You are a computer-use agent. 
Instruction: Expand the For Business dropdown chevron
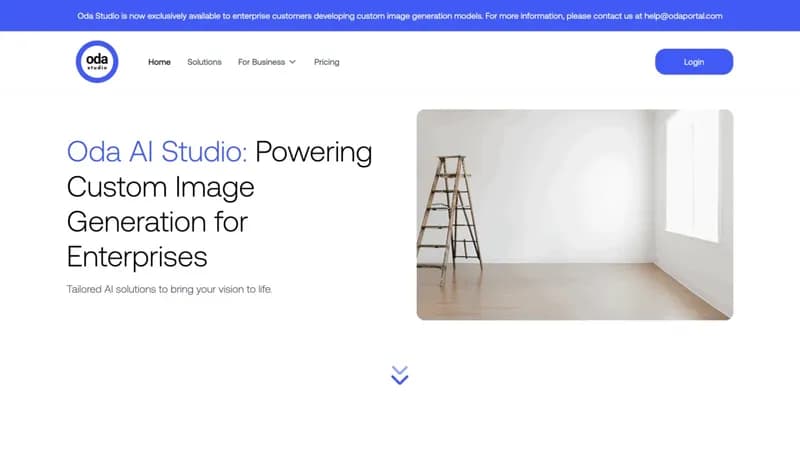[x=292, y=62]
